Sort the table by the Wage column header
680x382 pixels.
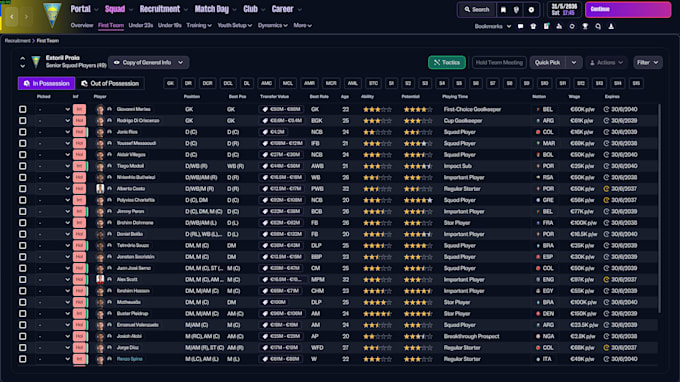(x=574, y=97)
